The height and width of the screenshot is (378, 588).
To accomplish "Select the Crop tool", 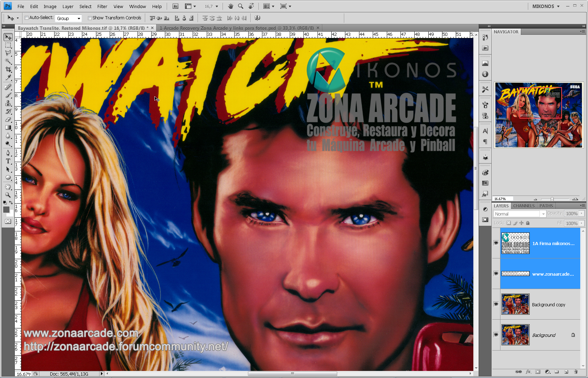I will click(x=8, y=70).
